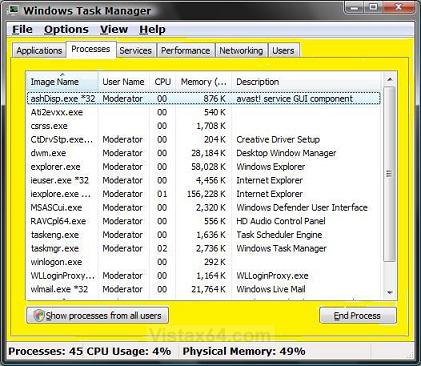Screen dimensions: 421x366
Task: Open the Help menu
Action: (152, 29)
